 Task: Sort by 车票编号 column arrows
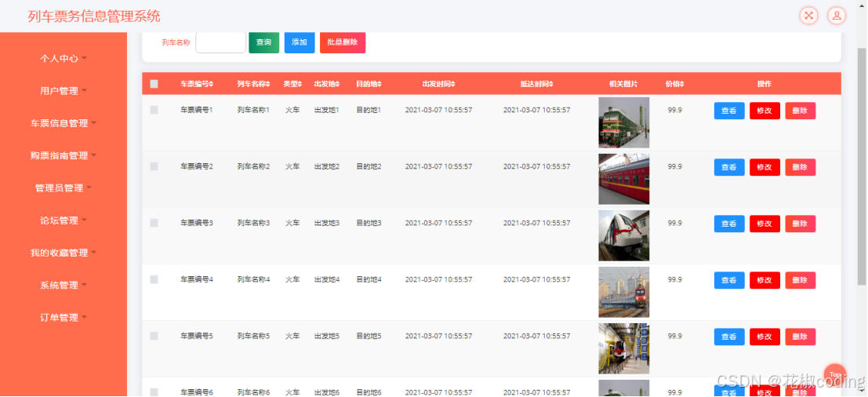[x=212, y=84]
